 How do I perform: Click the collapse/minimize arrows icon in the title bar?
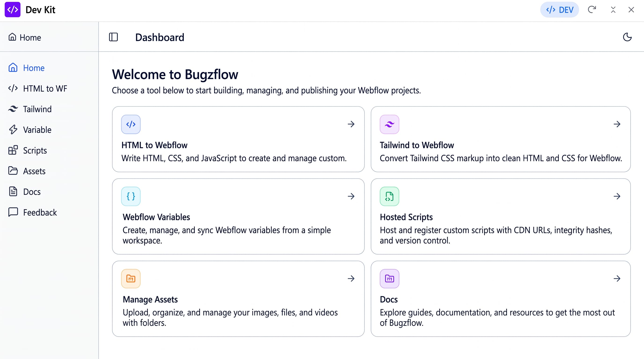pyautogui.click(x=613, y=10)
